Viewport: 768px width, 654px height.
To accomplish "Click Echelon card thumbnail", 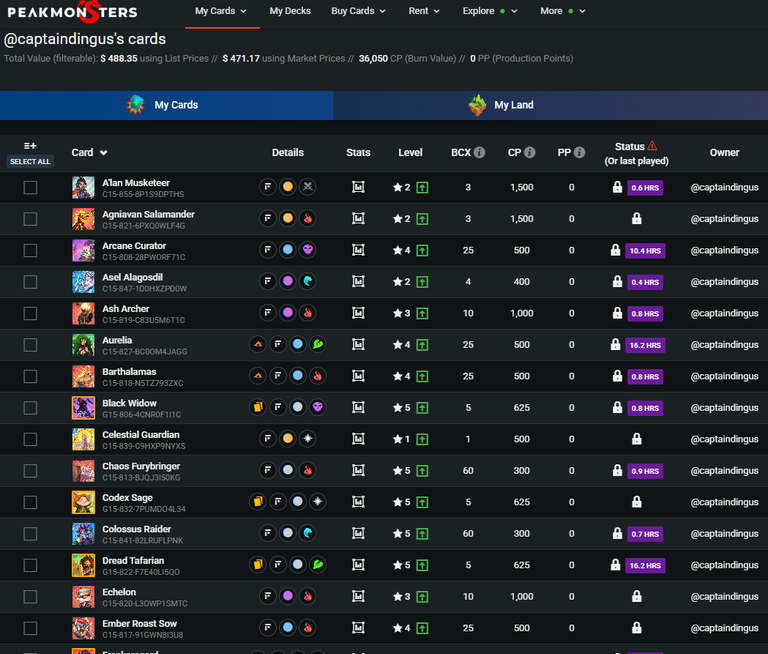I will 83,597.
